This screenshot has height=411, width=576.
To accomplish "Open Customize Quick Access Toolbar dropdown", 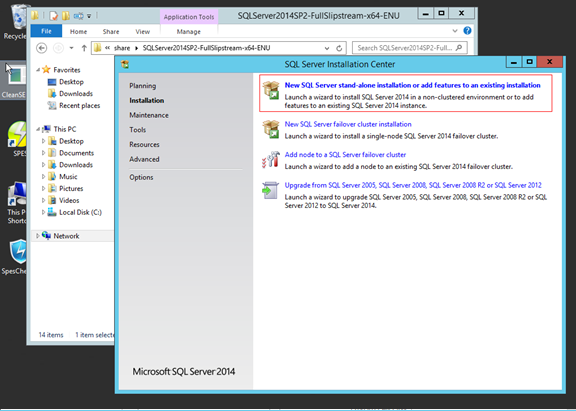I will coord(89,16).
